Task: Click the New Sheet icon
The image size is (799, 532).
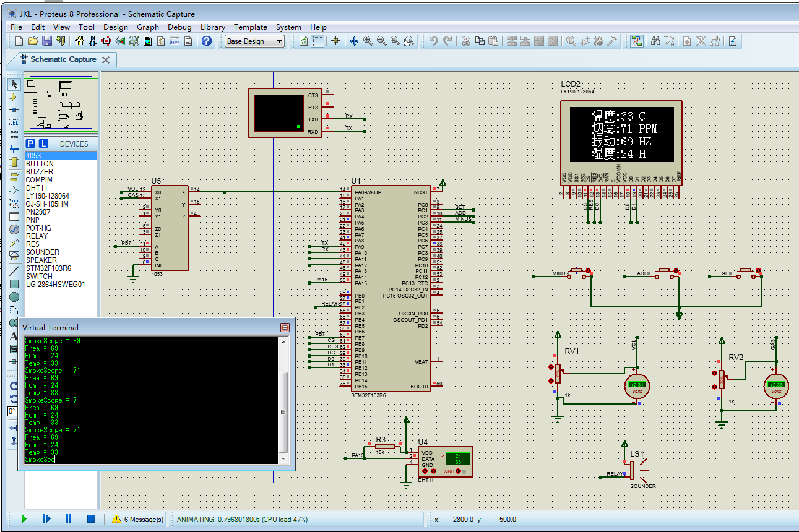Action: point(688,41)
